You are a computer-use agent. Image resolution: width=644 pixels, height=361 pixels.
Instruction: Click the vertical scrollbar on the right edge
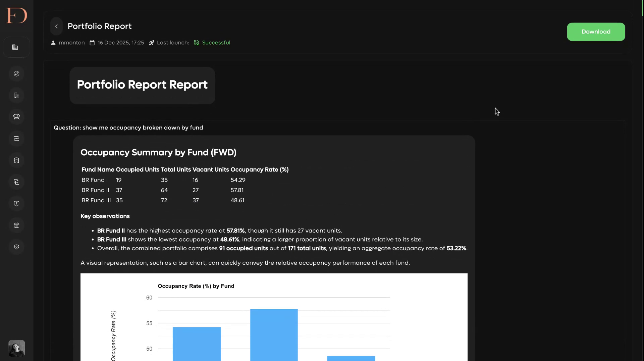point(643,8)
